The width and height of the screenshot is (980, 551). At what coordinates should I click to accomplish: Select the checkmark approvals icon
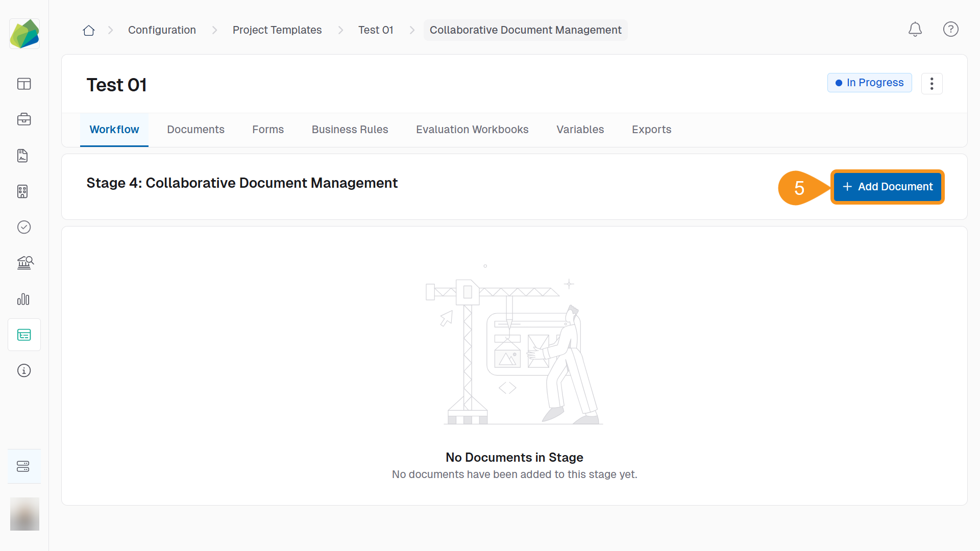pyautogui.click(x=24, y=227)
